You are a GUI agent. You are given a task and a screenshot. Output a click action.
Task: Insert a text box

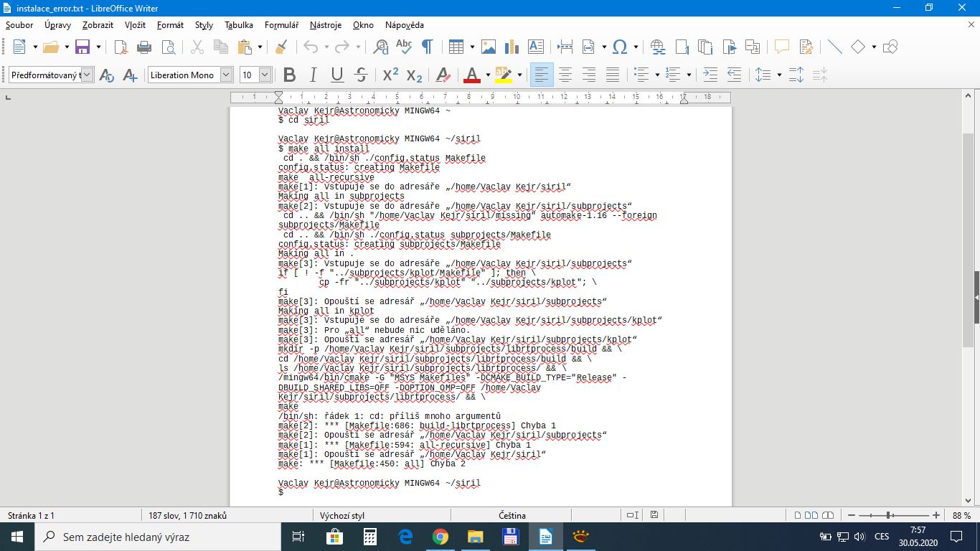(536, 47)
